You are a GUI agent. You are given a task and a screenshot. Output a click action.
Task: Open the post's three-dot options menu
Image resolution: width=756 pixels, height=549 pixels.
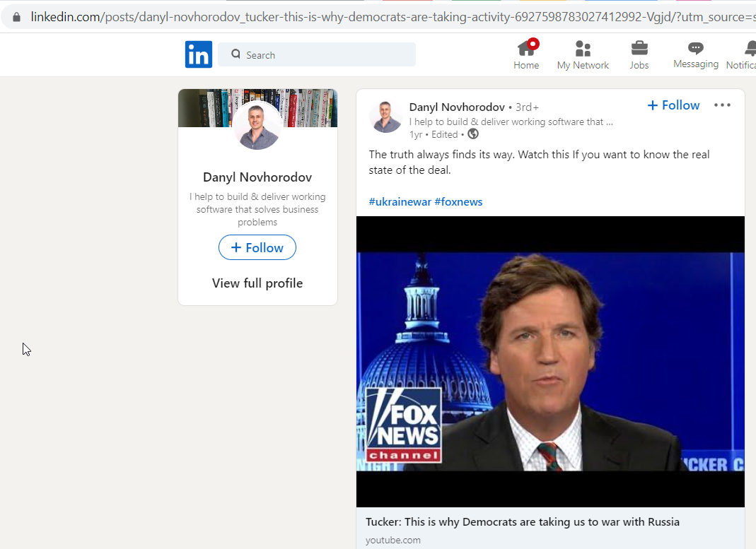point(722,105)
